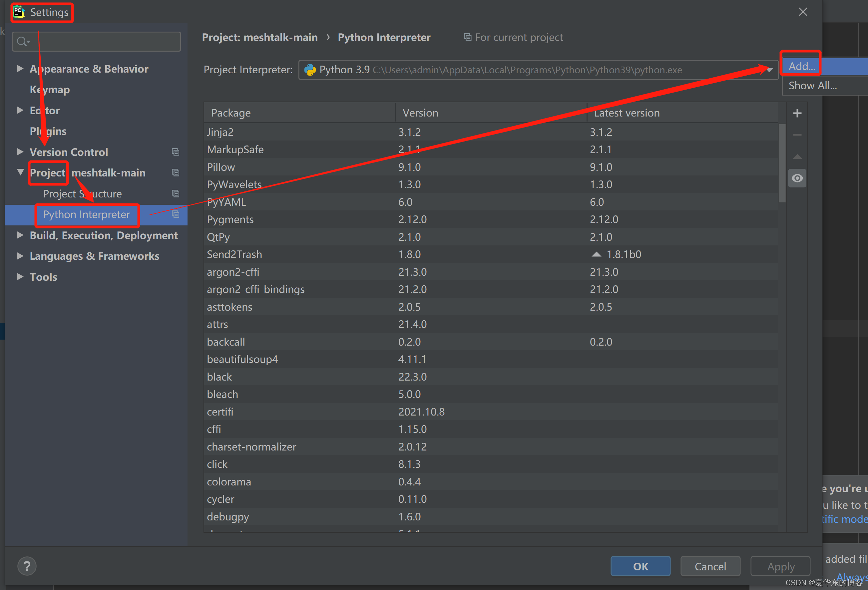Screen dimensions: 868x590
Task: Click project-level icon beside Python Interpreter row
Action: pyautogui.click(x=175, y=214)
